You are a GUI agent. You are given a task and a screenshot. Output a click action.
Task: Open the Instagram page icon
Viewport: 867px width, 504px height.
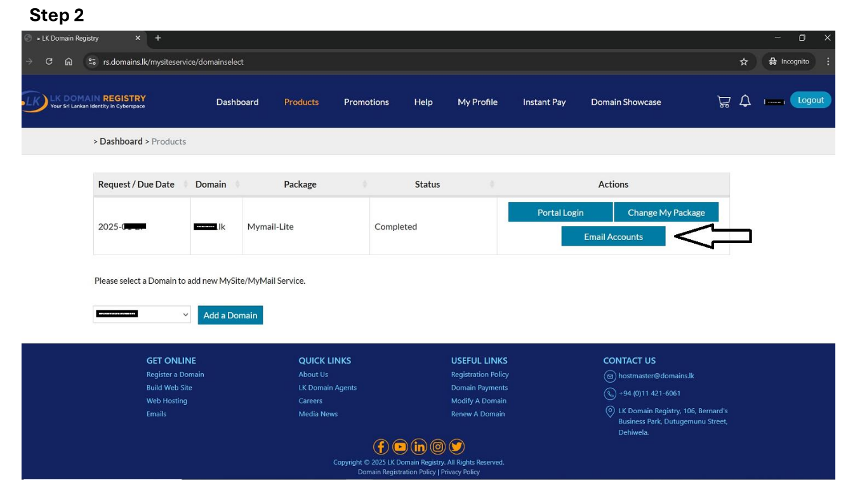(x=438, y=446)
